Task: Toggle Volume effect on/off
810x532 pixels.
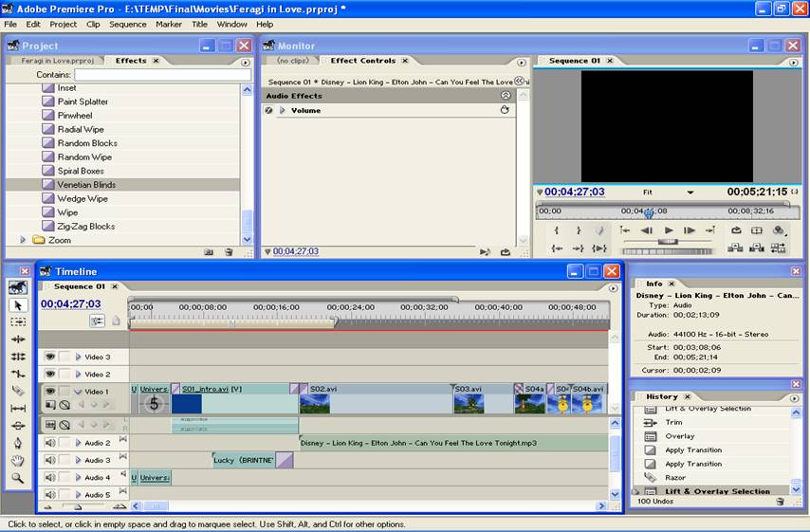Action: (x=268, y=111)
